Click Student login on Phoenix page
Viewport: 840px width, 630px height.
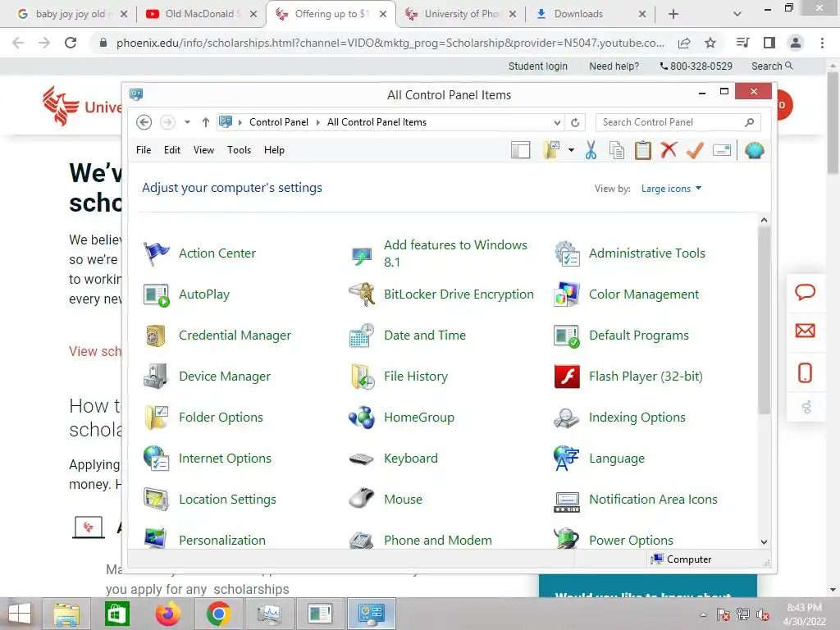[538, 66]
